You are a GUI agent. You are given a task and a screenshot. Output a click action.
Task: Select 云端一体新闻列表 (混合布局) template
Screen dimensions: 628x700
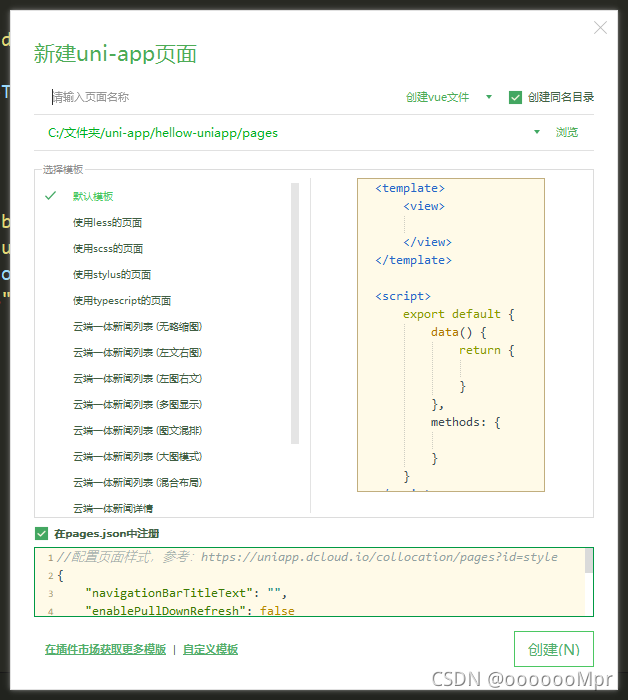[x=137, y=482]
